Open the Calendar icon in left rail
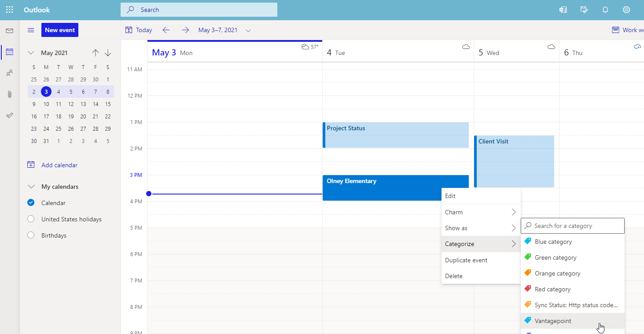The height and width of the screenshot is (334, 644). [10, 52]
